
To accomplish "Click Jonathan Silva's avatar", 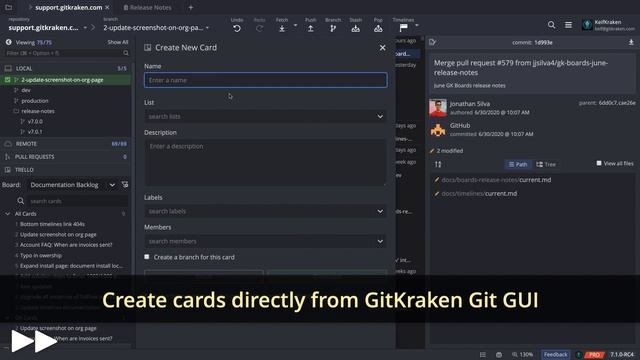I will tap(438, 108).
